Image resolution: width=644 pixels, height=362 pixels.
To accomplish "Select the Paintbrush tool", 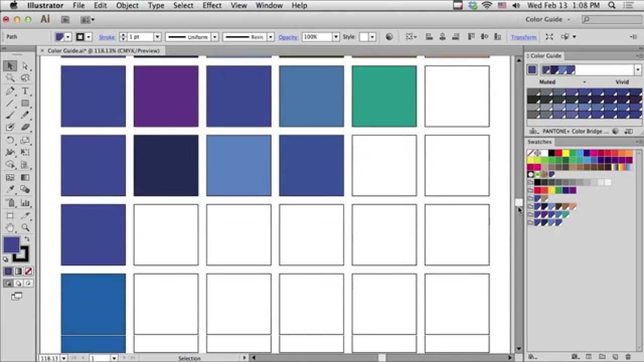I will (10, 115).
